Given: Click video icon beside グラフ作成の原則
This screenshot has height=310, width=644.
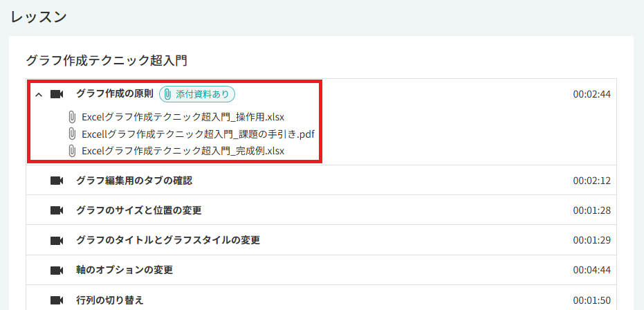Looking at the screenshot, I should coord(57,94).
